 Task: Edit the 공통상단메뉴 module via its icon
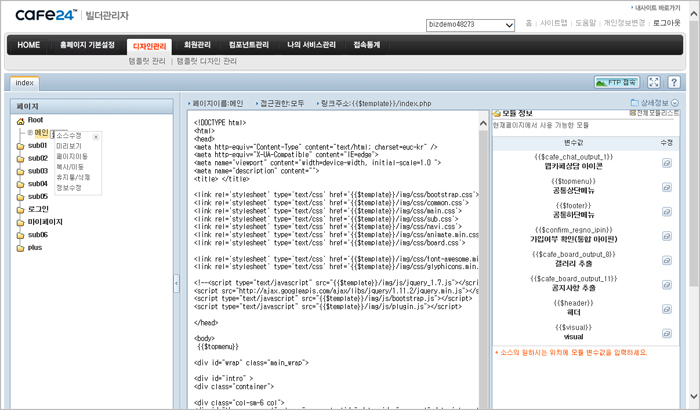tap(667, 187)
